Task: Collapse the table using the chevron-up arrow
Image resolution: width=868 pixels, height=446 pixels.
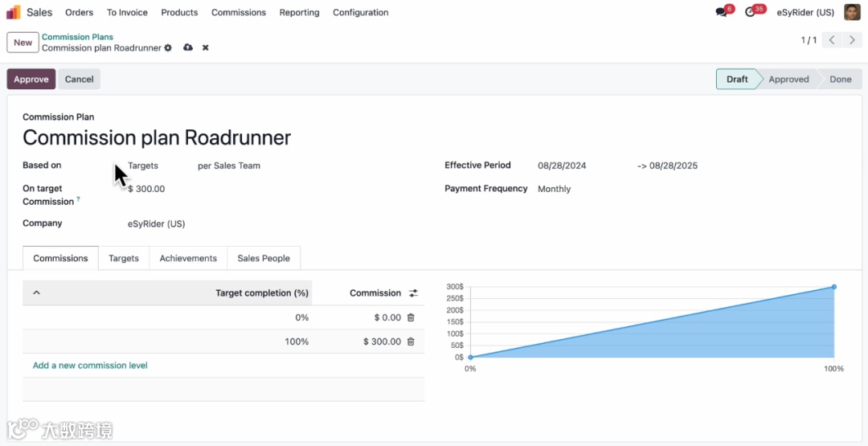Action: tap(36, 293)
